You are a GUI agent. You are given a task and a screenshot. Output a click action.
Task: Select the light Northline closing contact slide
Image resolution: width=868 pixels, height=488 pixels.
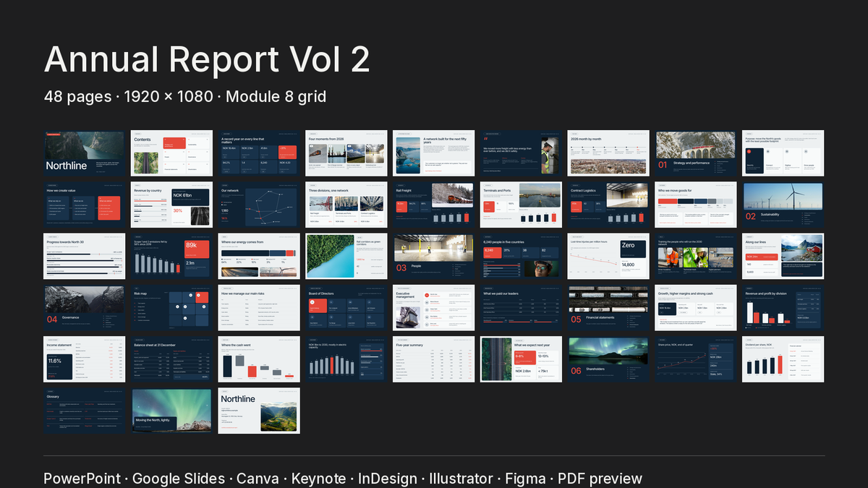(x=259, y=411)
